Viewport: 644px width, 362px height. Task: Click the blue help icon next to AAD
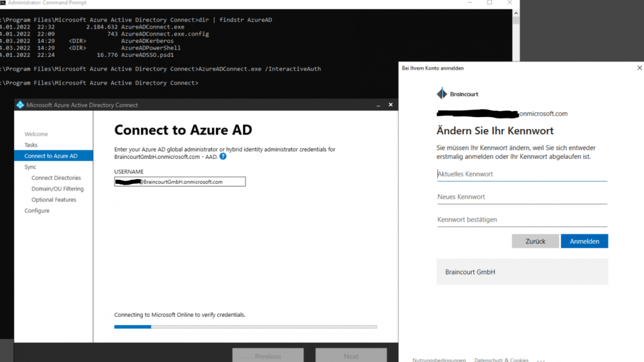point(223,156)
